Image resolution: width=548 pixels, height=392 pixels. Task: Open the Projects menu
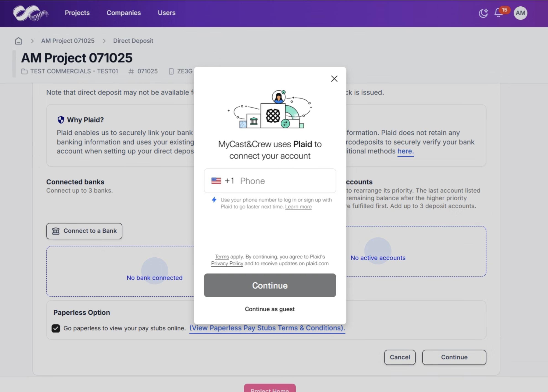pyautogui.click(x=77, y=13)
